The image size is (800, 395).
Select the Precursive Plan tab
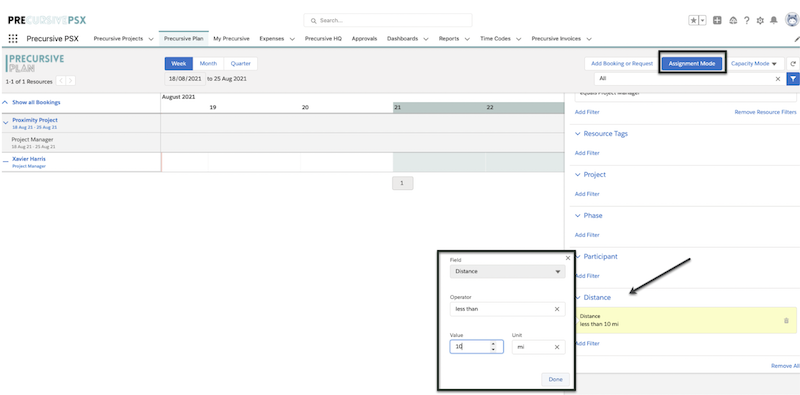coord(184,39)
